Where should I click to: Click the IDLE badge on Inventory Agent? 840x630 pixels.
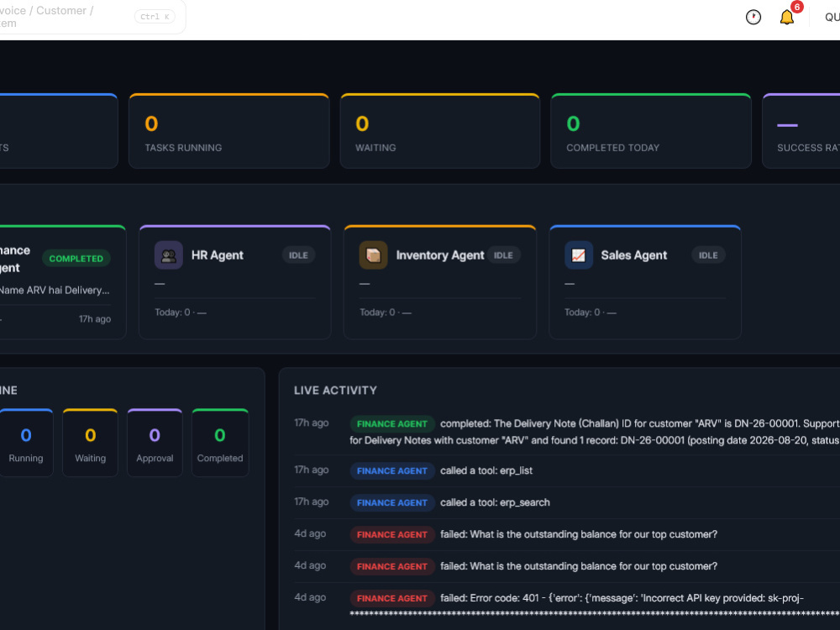[503, 255]
